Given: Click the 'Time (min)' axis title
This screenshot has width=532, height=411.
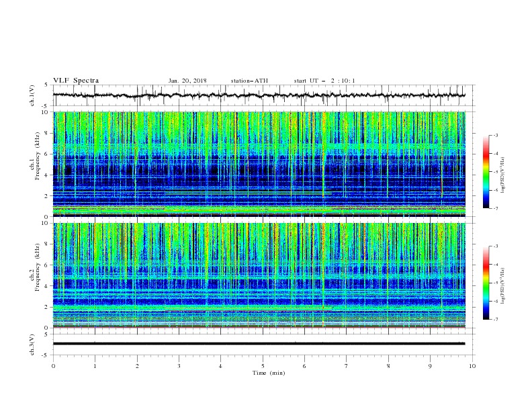Looking at the screenshot, I should pyautogui.click(x=269, y=373).
